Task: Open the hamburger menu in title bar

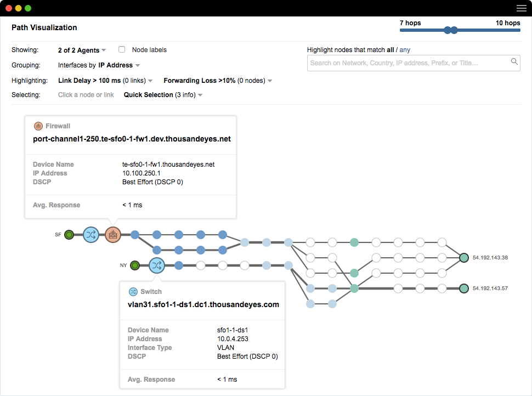Action: click(x=521, y=8)
